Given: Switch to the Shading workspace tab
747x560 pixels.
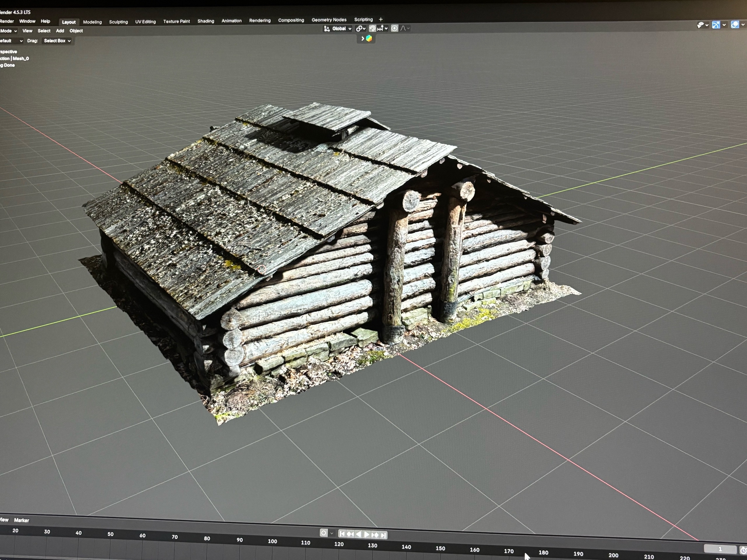Looking at the screenshot, I should point(206,21).
